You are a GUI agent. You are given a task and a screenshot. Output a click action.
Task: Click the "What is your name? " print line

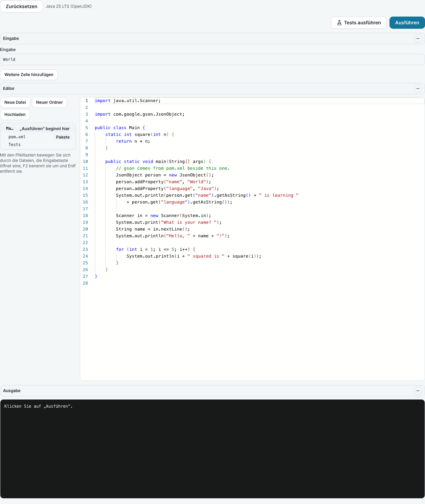click(x=169, y=222)
